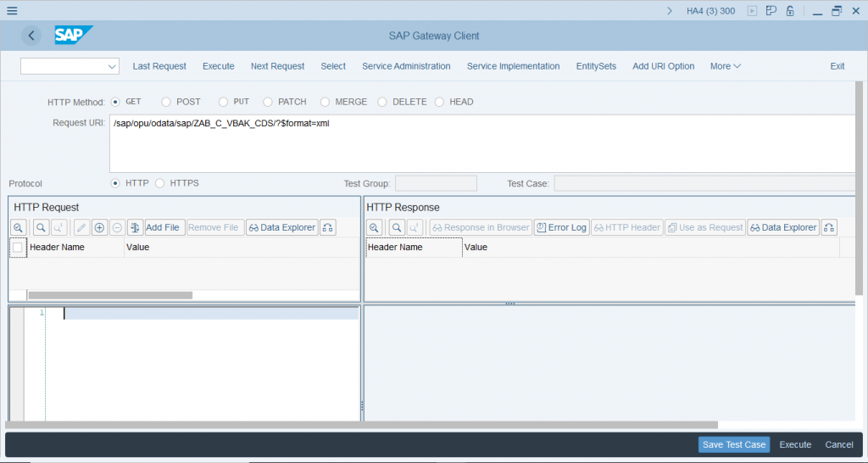
Task: Click the Remove File button
Action: [214, 227]
